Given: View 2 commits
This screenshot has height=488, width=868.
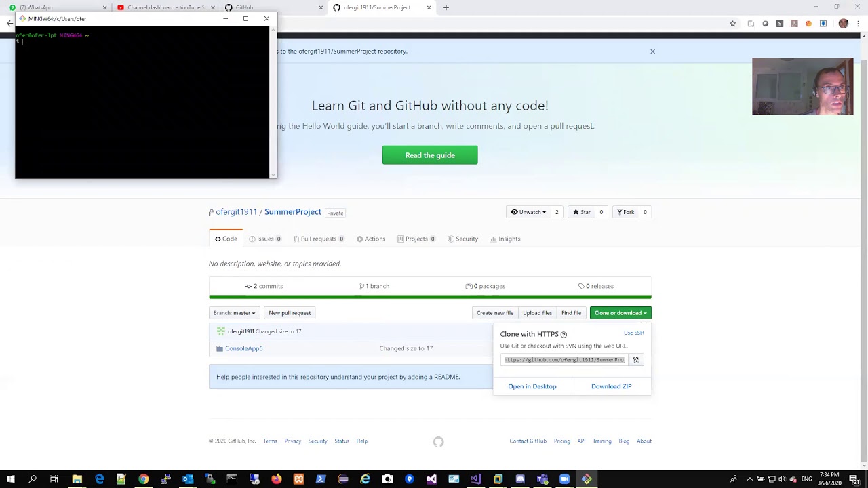Looking at the screenshot, I should [x=264, y=286].
